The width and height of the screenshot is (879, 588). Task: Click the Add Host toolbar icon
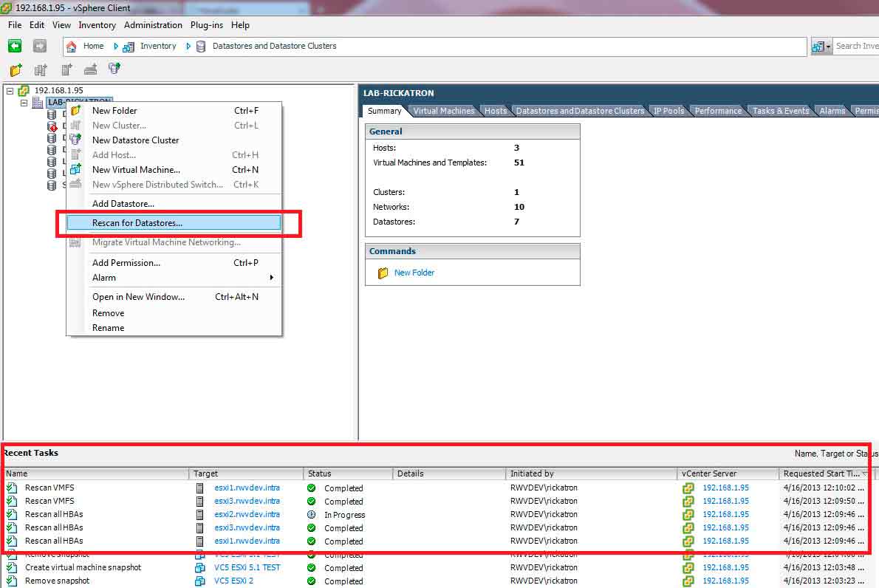(x=66, y=69)
